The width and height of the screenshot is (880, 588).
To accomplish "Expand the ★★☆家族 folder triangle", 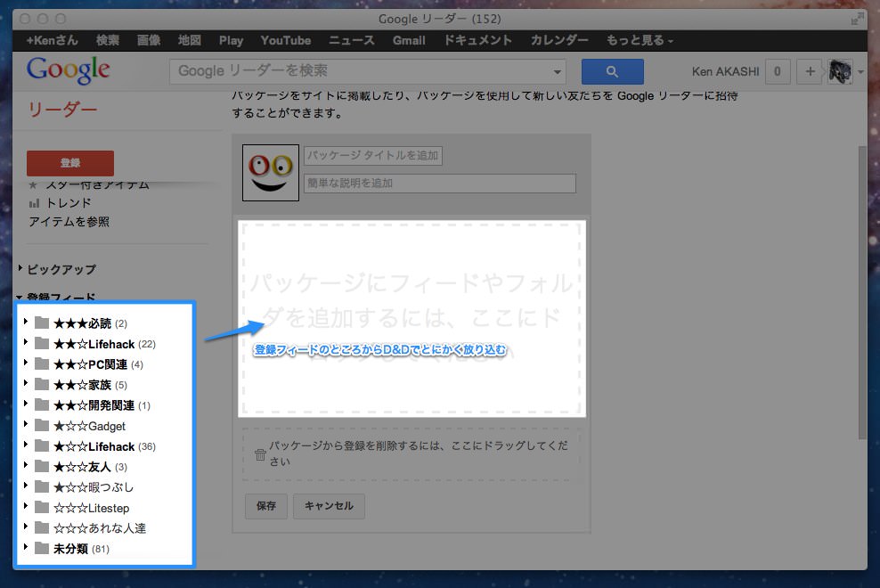I will [25, 383].
